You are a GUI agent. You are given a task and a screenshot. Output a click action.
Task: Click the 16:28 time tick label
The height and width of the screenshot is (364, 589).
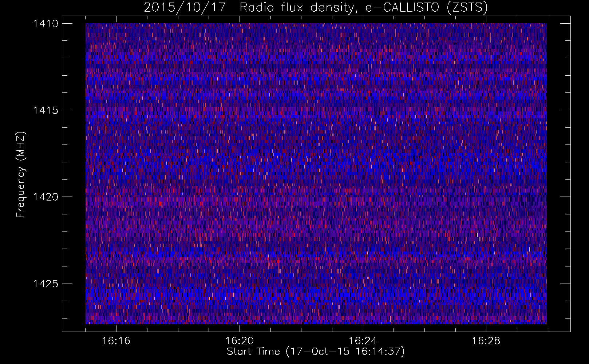pos(486,341)
